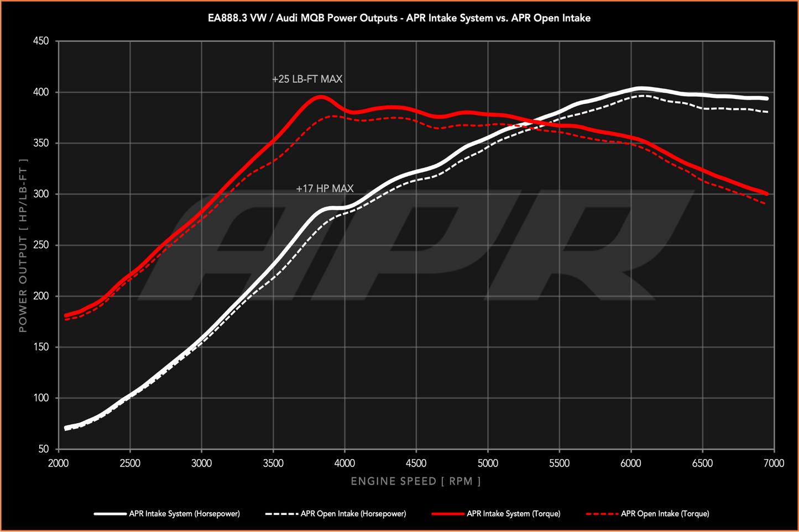Click the 250 tick on the power axis
The height and width of the screenshot is (532, 799).
pos(41,245)
